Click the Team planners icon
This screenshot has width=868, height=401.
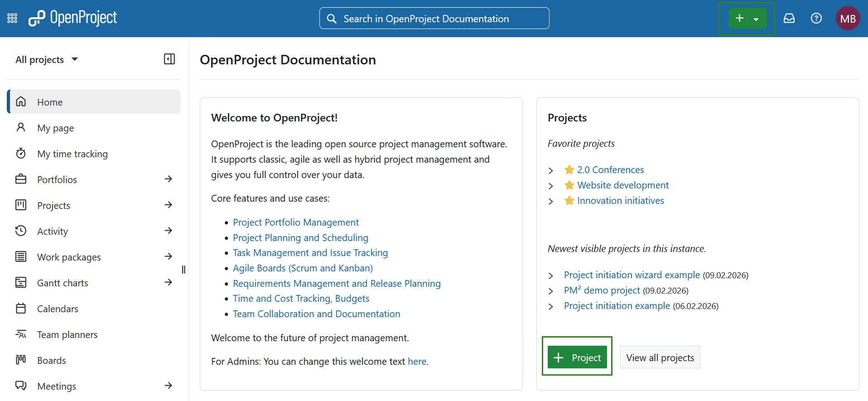tap(21, 334)
